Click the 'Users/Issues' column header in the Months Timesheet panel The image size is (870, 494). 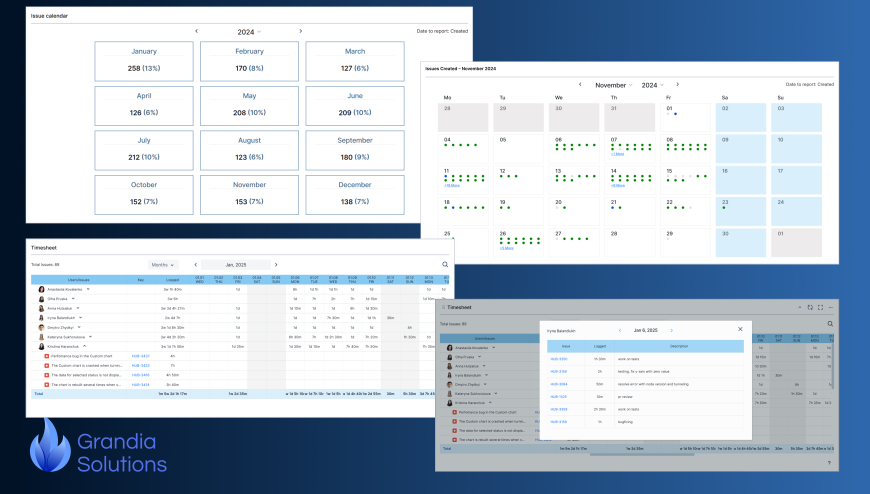click(x=79, y=280)
